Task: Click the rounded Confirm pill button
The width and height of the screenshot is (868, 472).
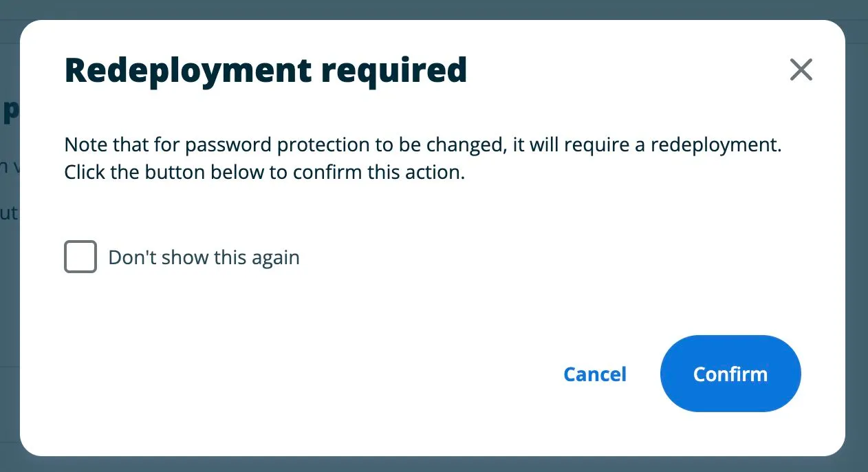Action: (730, 374)
